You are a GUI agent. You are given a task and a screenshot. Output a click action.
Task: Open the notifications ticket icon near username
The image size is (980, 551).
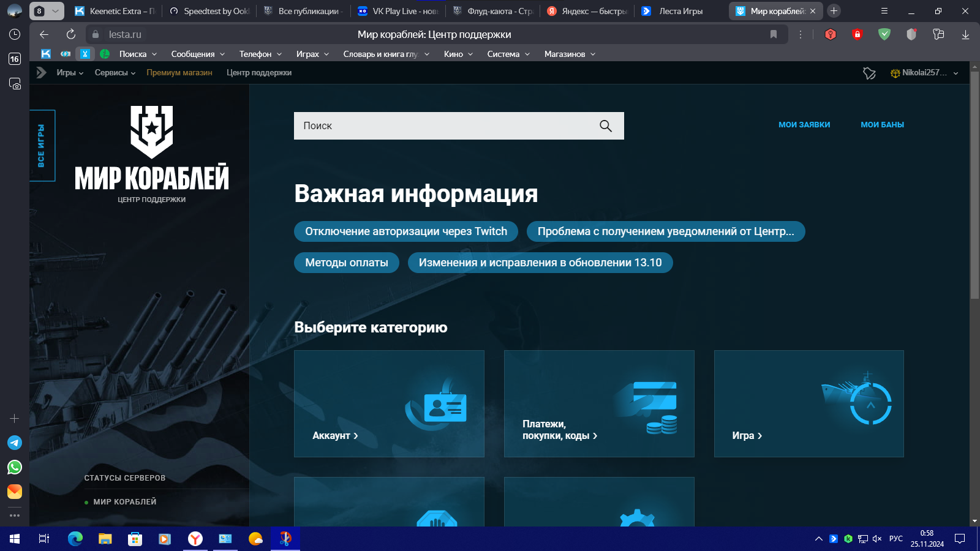[x=869, y=73]
